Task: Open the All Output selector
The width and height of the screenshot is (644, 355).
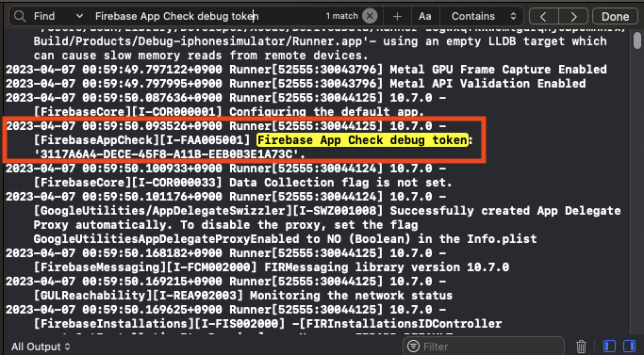Action: 41,347
